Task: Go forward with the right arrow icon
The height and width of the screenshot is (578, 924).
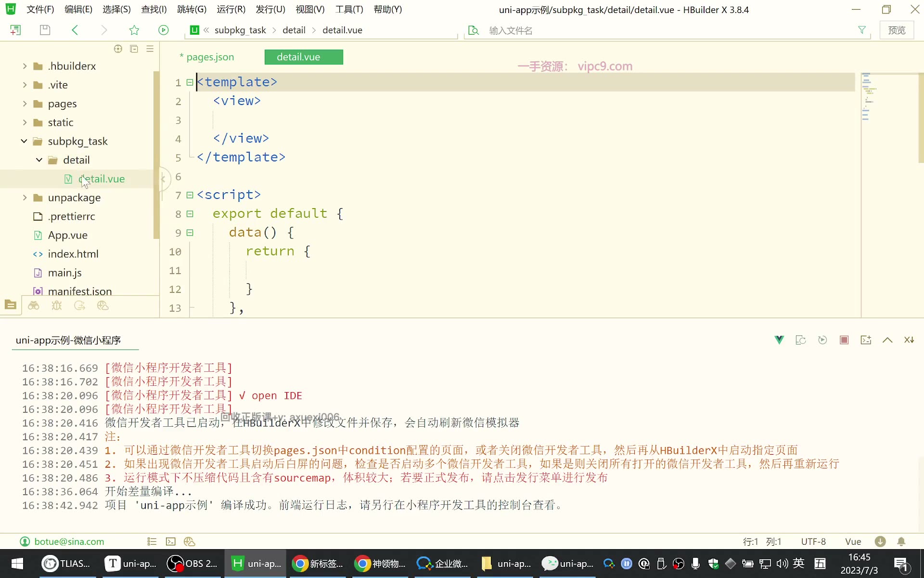Action: click(x=104, y=30)
